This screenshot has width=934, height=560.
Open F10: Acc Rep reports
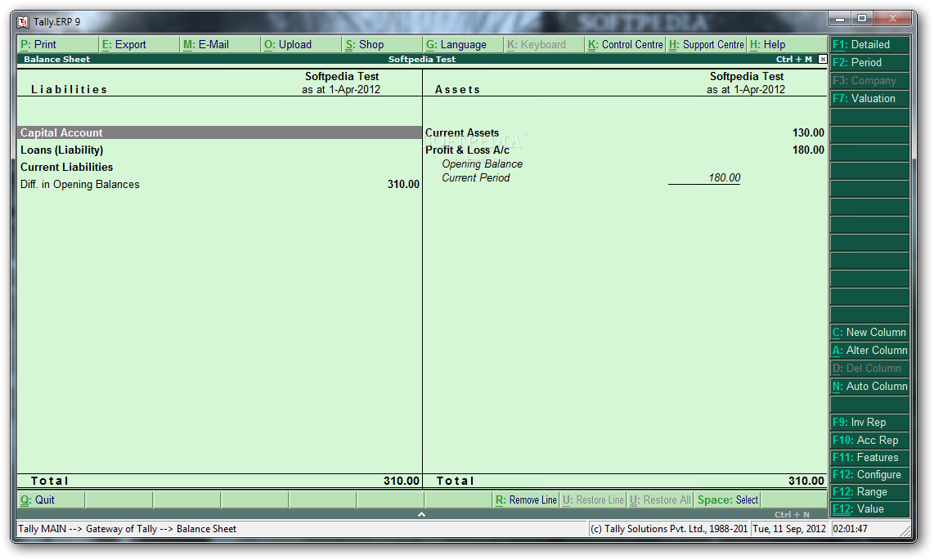[869, 441]
